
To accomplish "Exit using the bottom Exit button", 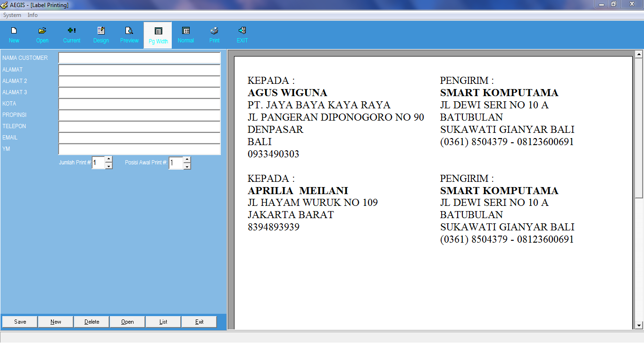I will 199,321.
